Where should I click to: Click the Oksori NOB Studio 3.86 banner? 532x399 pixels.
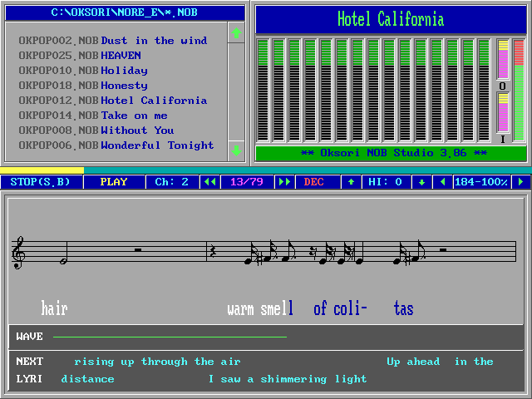tap(391, 153)
